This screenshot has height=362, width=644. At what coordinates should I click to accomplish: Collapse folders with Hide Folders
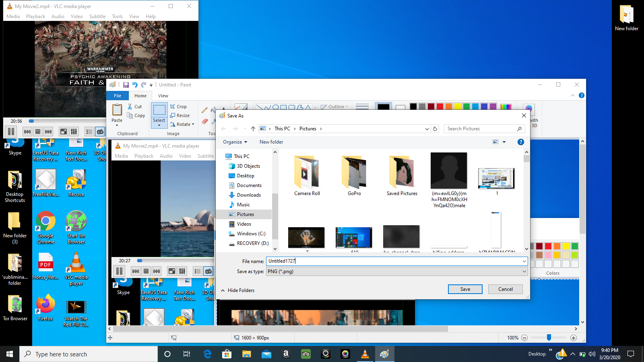click(237, 290)
